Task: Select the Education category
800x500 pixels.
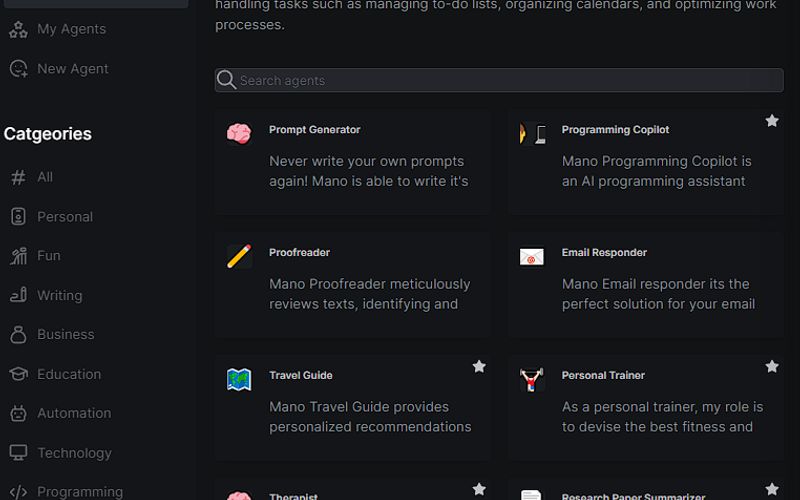Action: point(69,374)
